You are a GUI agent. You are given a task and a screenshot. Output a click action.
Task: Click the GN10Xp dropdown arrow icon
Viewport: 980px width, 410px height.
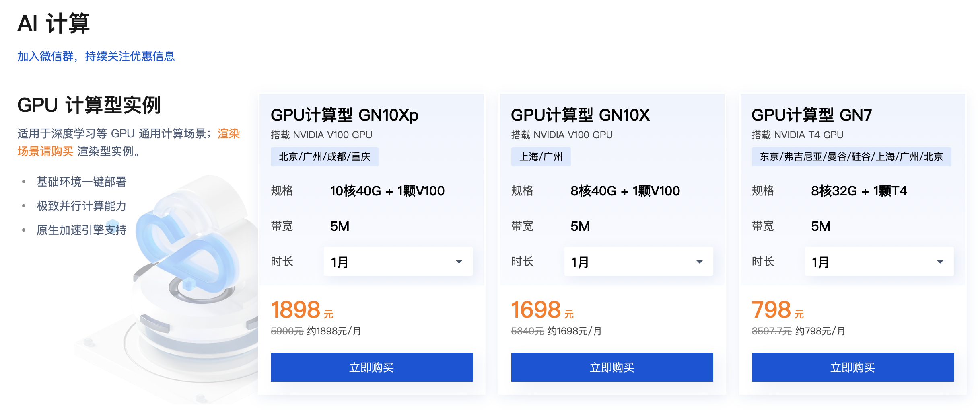coord(459,262)
